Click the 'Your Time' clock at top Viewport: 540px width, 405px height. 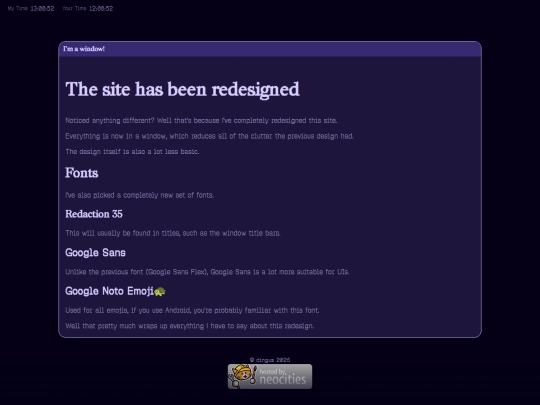(87, 9)
